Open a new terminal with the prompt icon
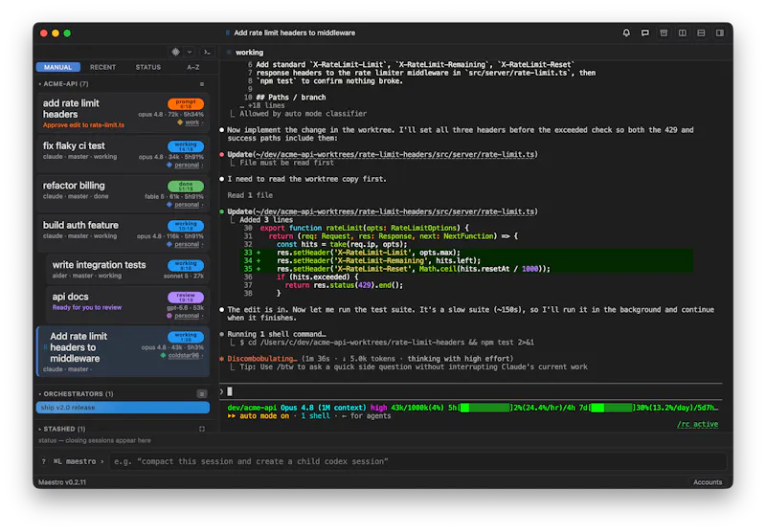766x532 pixels. click(207, 52)
